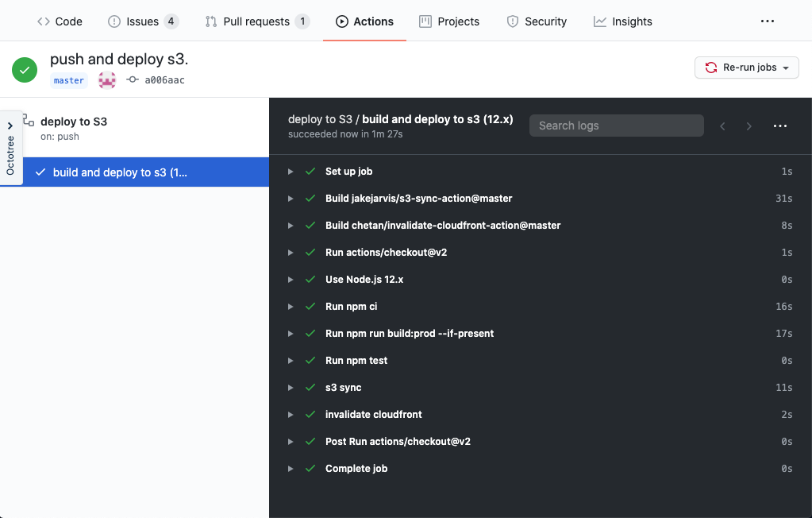Click the Complete job step title

(x=356, y=468)
